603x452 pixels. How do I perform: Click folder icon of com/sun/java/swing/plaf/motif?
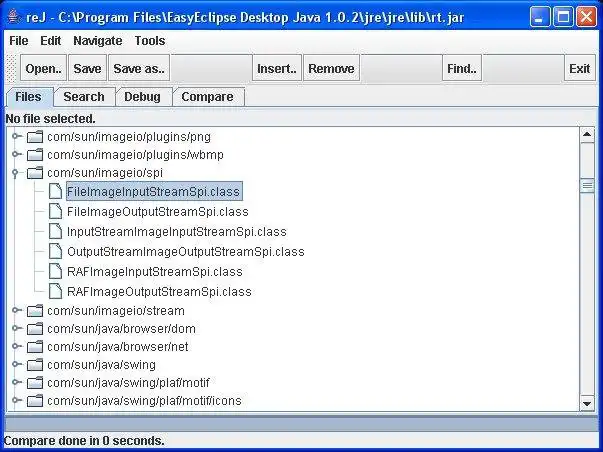coord(35,383)
